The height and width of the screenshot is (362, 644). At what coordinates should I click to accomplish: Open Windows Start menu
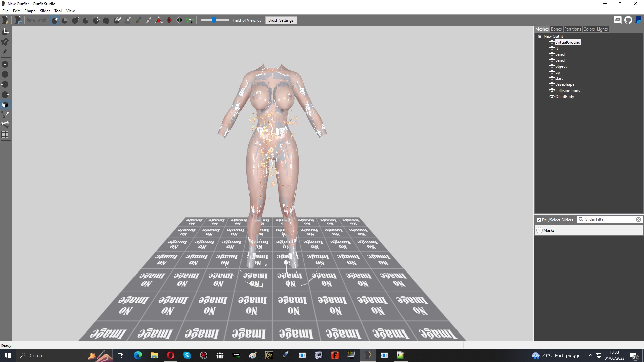click(x=8, y=355)
